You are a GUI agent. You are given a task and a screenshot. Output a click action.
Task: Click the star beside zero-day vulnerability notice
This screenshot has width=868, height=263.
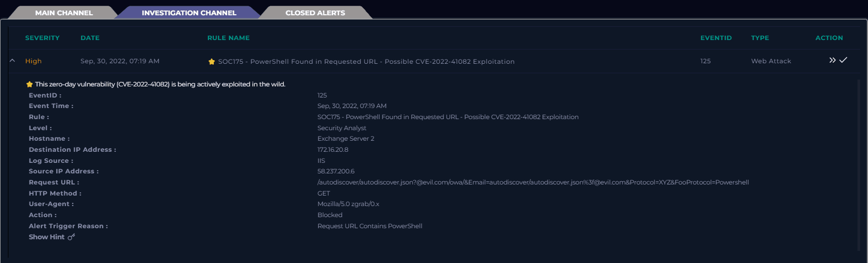(29, 84)
